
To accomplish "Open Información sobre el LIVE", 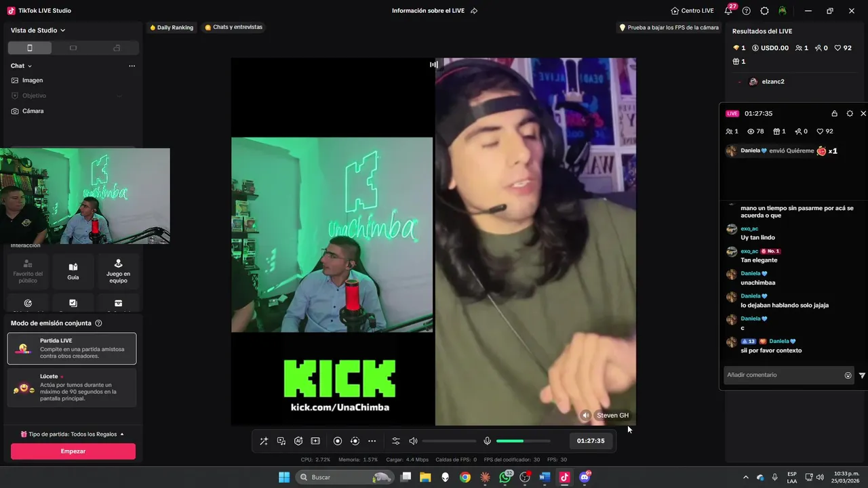I will point(429,11).
